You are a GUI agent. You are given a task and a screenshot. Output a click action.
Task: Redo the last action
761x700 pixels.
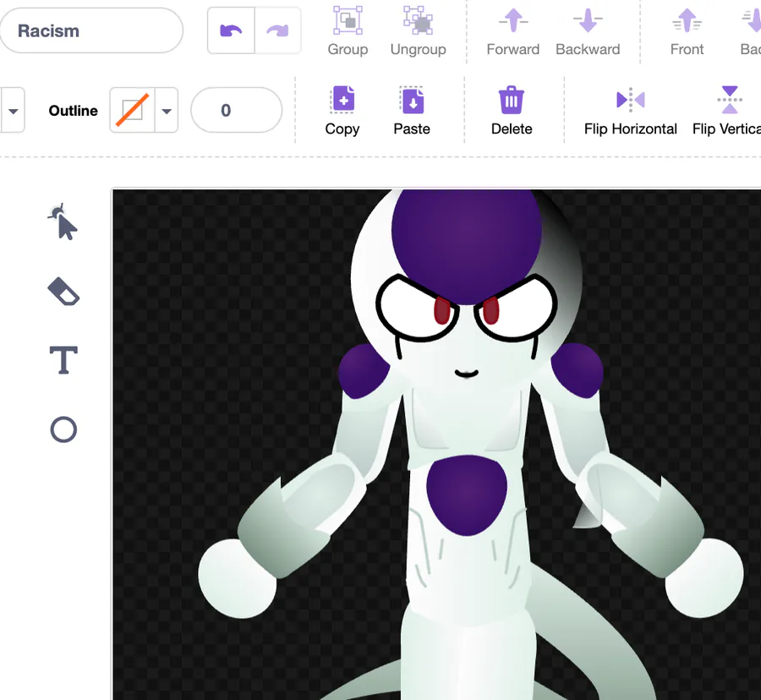(277, 30)
